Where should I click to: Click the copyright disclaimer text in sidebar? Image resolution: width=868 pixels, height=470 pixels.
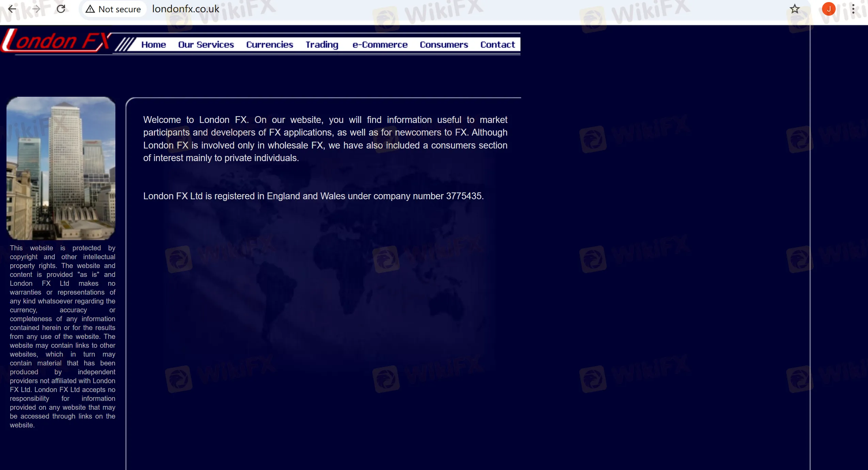[x=63, y=336]
